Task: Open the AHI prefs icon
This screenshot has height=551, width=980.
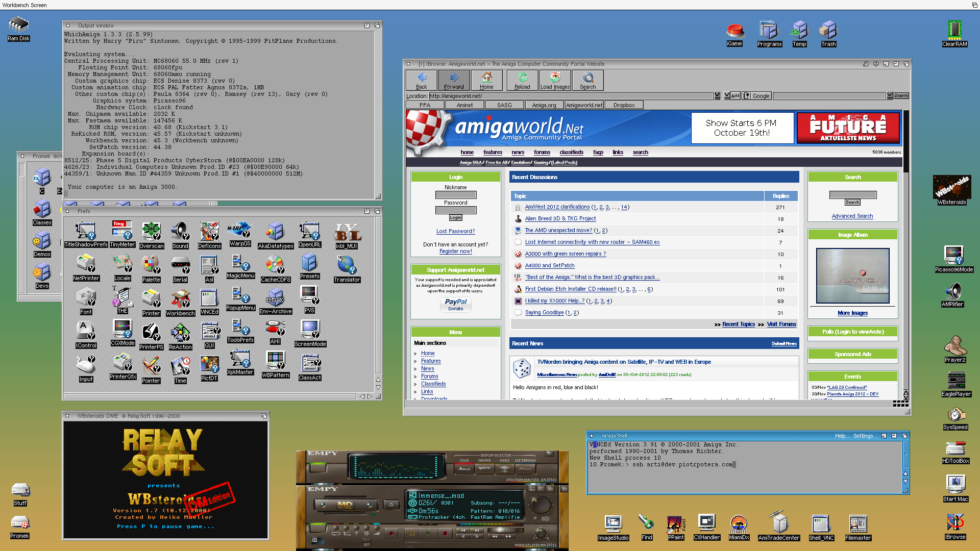Action: pyautogui.click(x=275, y=332)
